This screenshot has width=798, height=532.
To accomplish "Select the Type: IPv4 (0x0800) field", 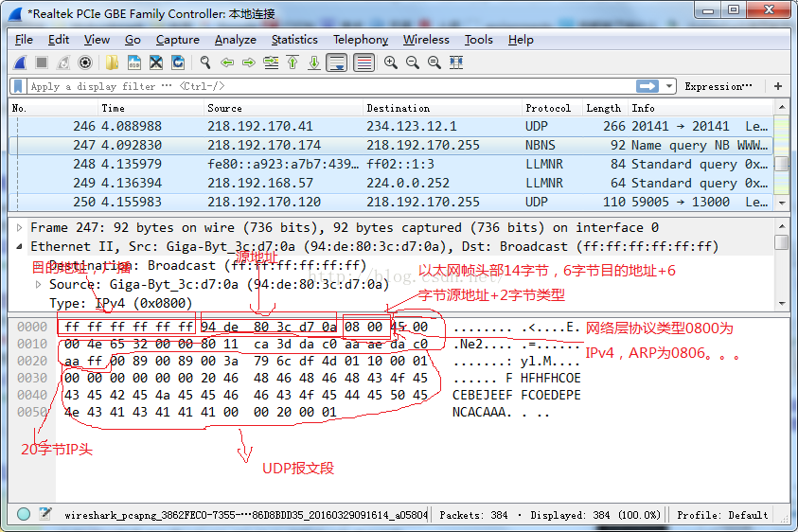I will point(121,304).
